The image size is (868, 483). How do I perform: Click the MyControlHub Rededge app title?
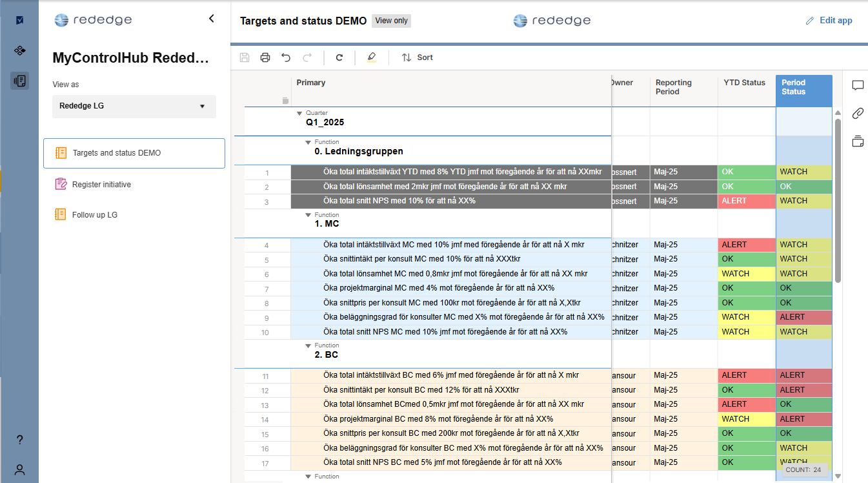[131, 58]
